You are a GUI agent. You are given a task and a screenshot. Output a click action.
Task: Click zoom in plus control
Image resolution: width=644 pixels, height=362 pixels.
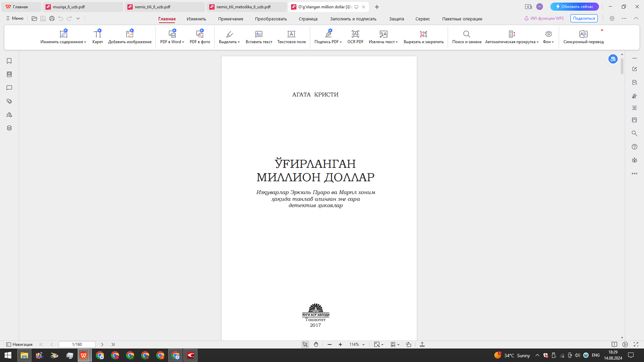point(340,344)
